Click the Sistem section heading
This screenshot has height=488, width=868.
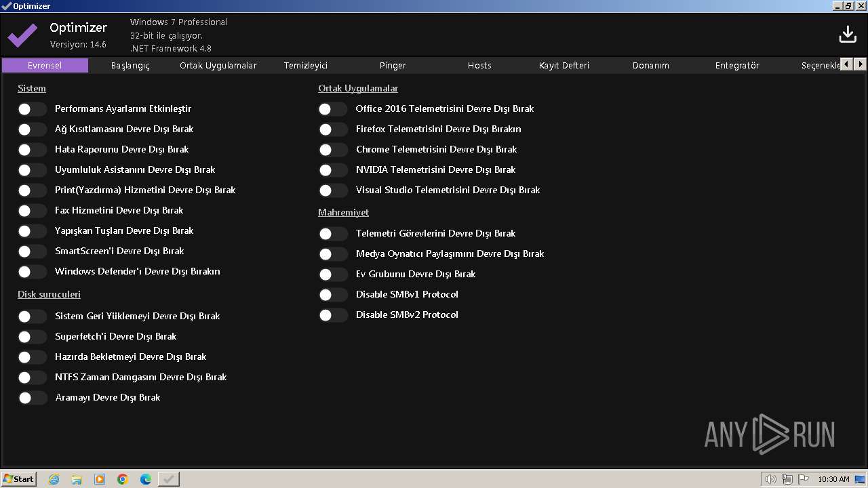click(32, 88)
